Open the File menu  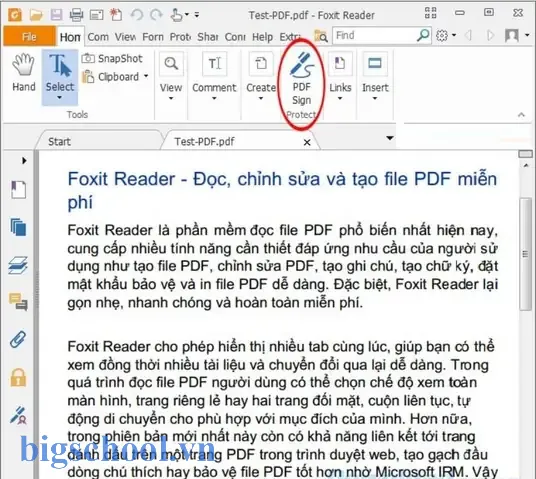point(29,36)
